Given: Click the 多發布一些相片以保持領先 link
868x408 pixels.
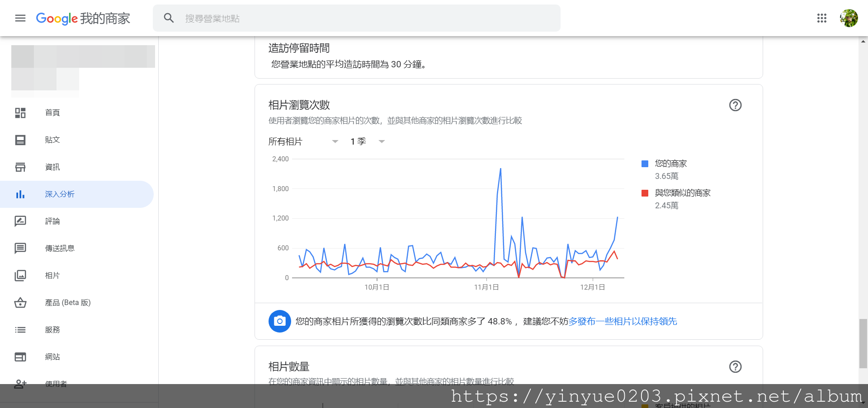Looking at the screenshot, I should click(x=623, y=321).
